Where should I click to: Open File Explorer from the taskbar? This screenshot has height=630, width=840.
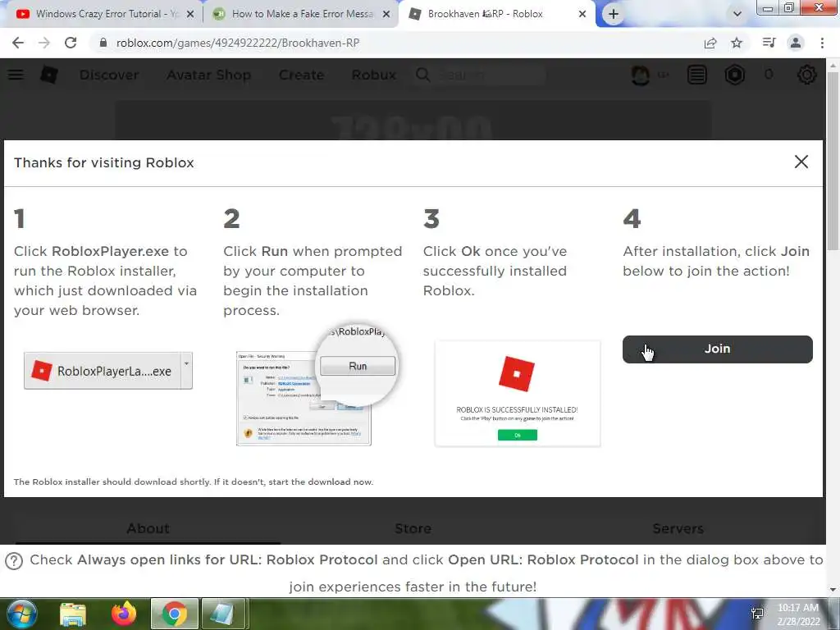73,614
